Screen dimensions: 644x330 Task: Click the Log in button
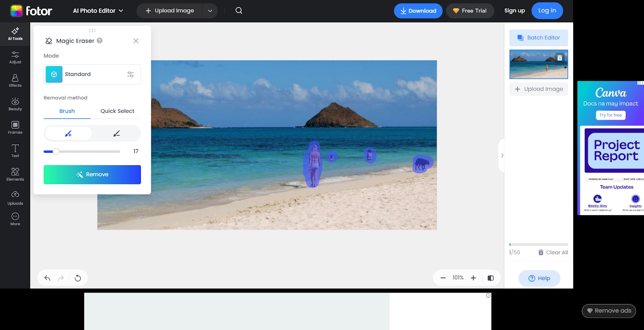[x=547, y=10]
